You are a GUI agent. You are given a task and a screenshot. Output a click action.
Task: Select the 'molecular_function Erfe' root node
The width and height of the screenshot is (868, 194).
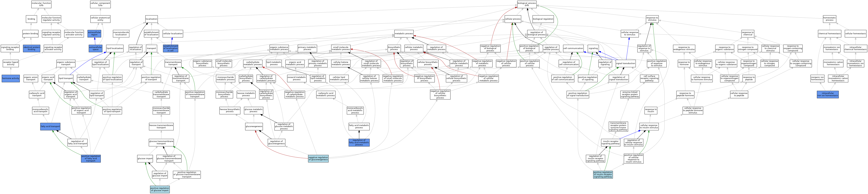(41, 4)
